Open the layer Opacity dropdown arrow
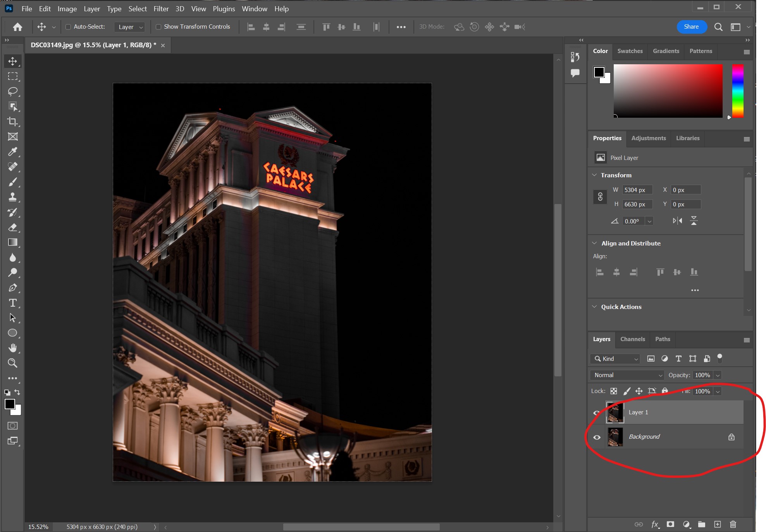This screenshot has height=532, width=766. pyautogui.click(x=718, y=375)
